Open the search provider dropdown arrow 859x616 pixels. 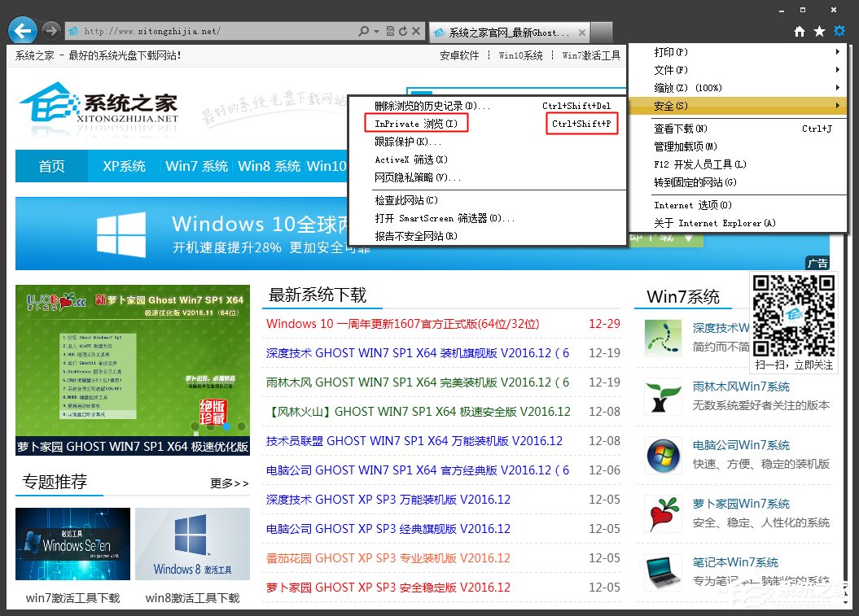(x=376, y=31)
